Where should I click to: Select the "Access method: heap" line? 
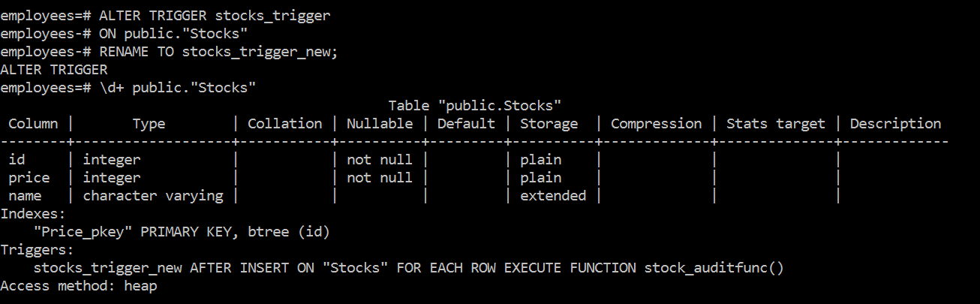pyautogui.click(x=79, y=286)
